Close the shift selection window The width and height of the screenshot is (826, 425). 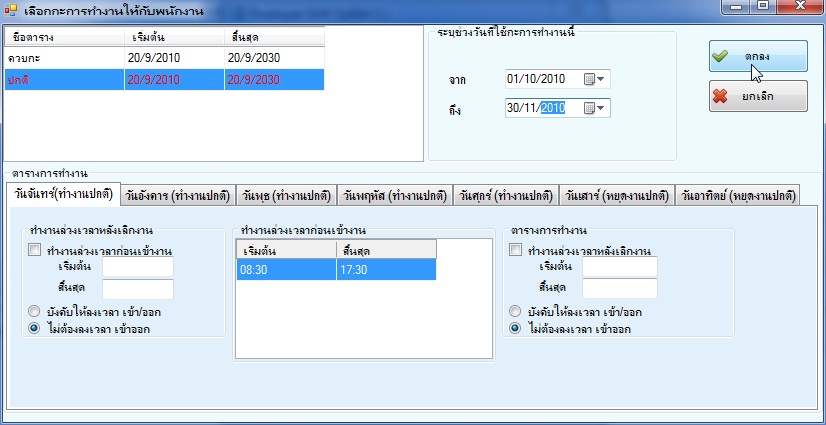[x=800, y=6]
